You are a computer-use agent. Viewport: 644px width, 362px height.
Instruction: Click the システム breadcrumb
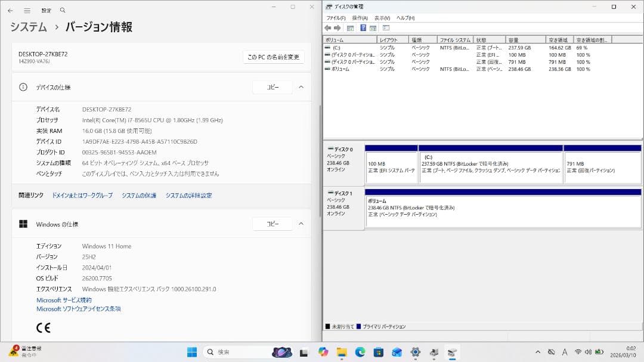click(29, 27)
